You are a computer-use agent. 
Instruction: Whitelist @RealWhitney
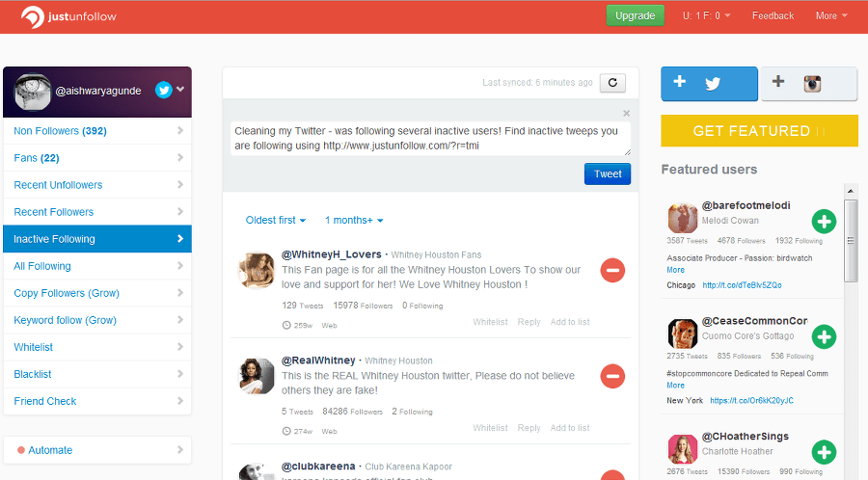tap(490, 428)
